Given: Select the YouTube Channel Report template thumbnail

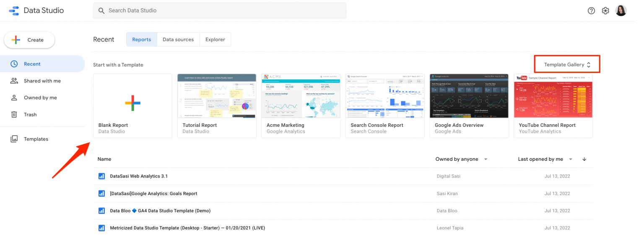Looking at the screenshot, I should click(x=553, y=96).
